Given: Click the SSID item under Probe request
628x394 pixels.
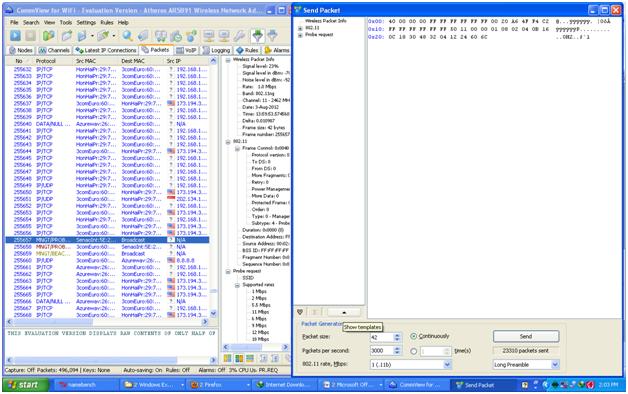Looking at the screenshot, I should (248, 278).
